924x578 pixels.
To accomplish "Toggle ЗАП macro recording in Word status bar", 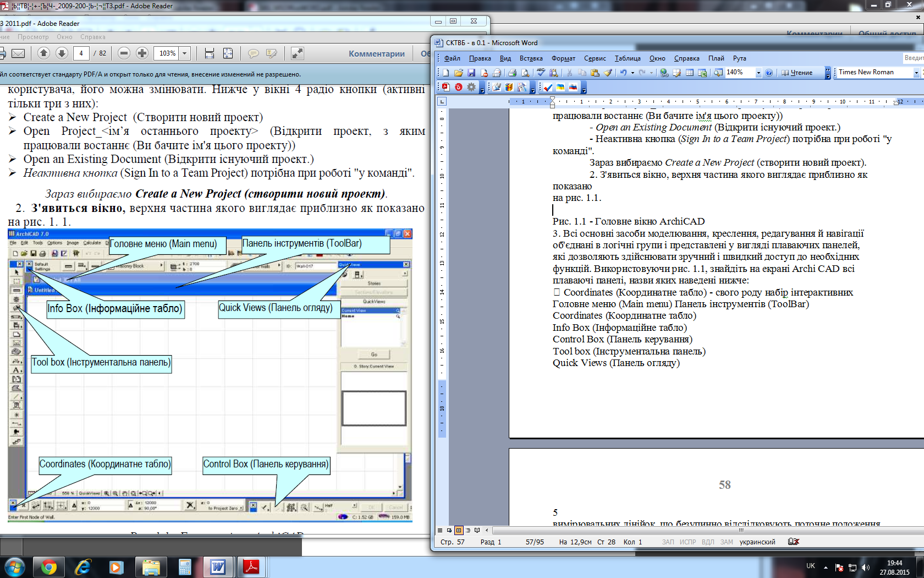I will [x=668, y=542].
